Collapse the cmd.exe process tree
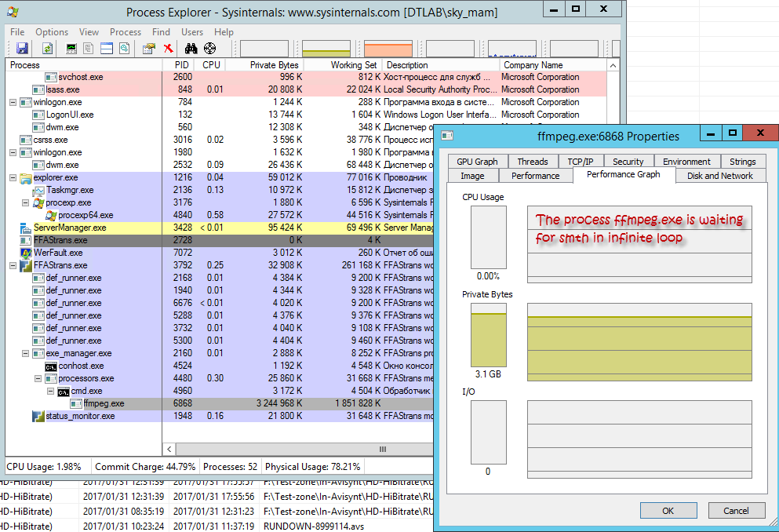779x532 pixels. (x=50, y=392)
